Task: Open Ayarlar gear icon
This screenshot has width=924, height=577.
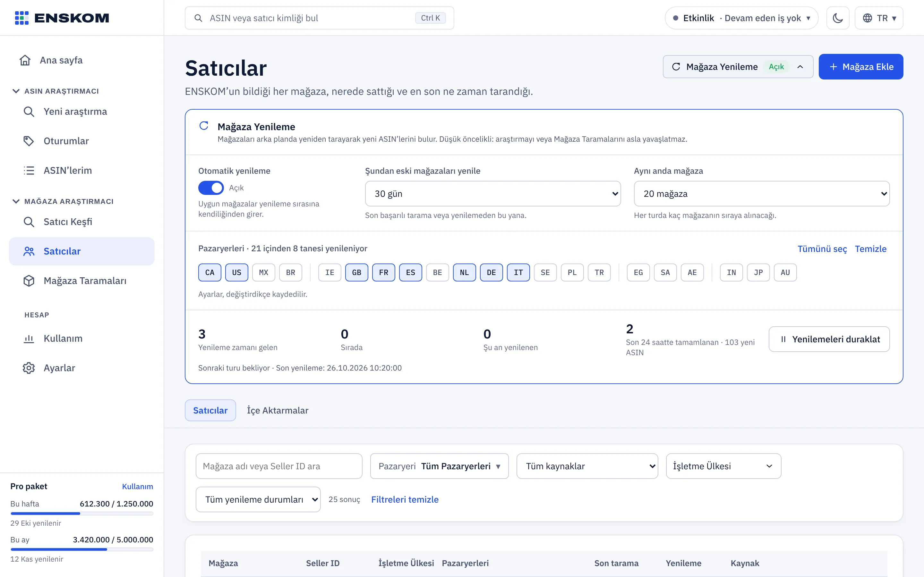Action: point(29,367)
